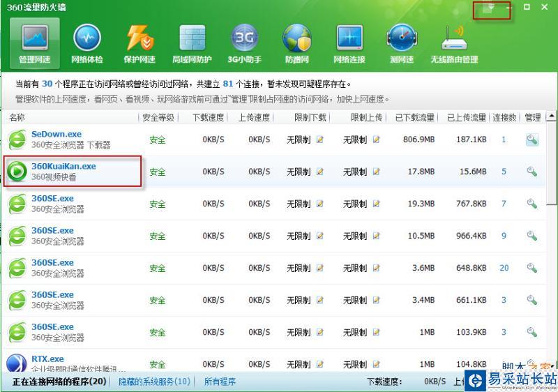Sort by the 连接数 column header
Viewport: 558px width, 392px height.
pos(504,117)
